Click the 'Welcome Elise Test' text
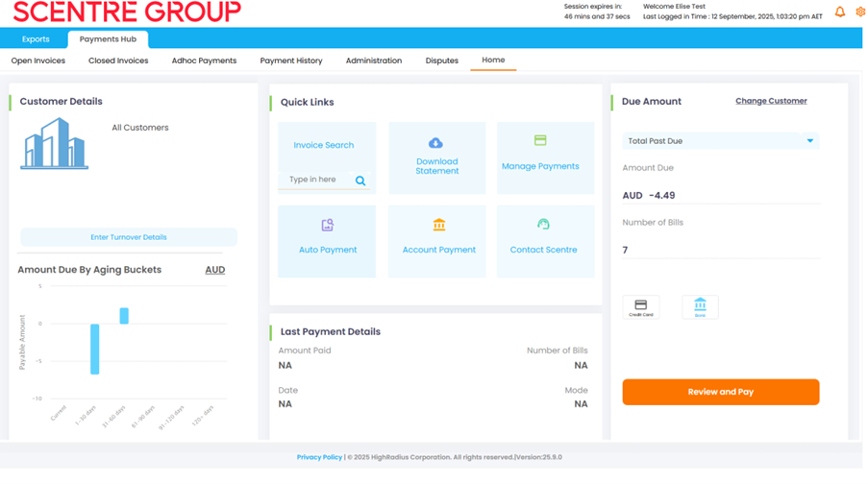 point(674,7)
